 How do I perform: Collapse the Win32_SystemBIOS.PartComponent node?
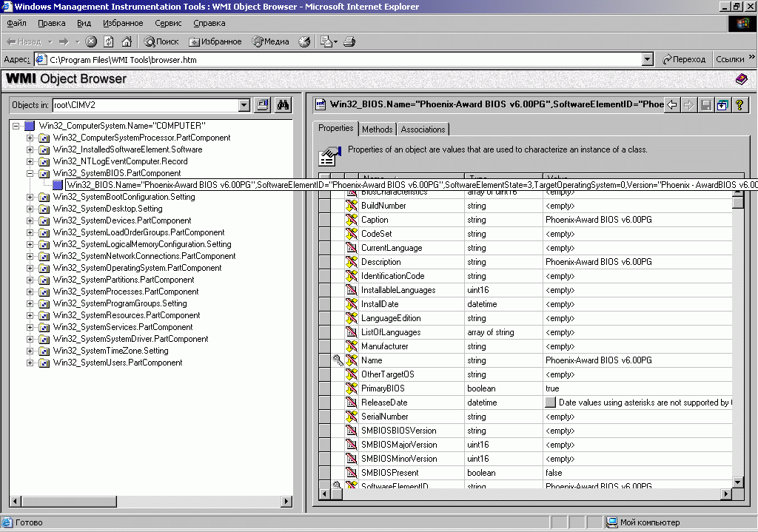pos(30,173)
